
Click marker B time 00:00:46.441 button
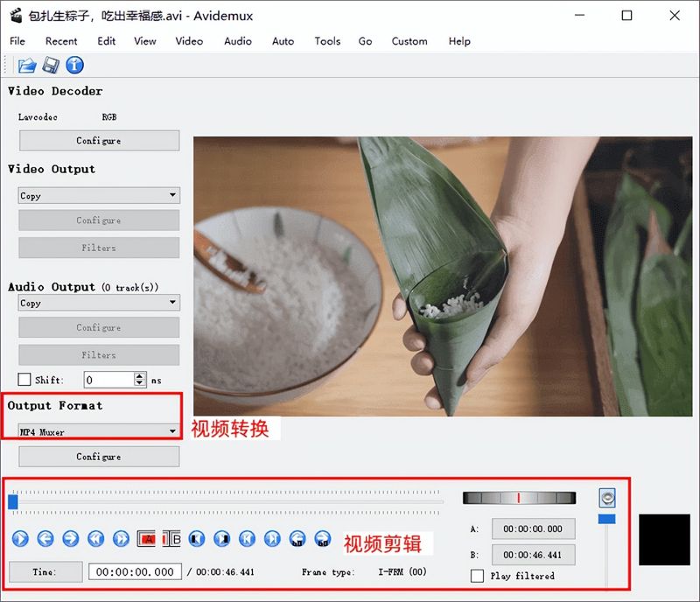[x=534, y=555]
